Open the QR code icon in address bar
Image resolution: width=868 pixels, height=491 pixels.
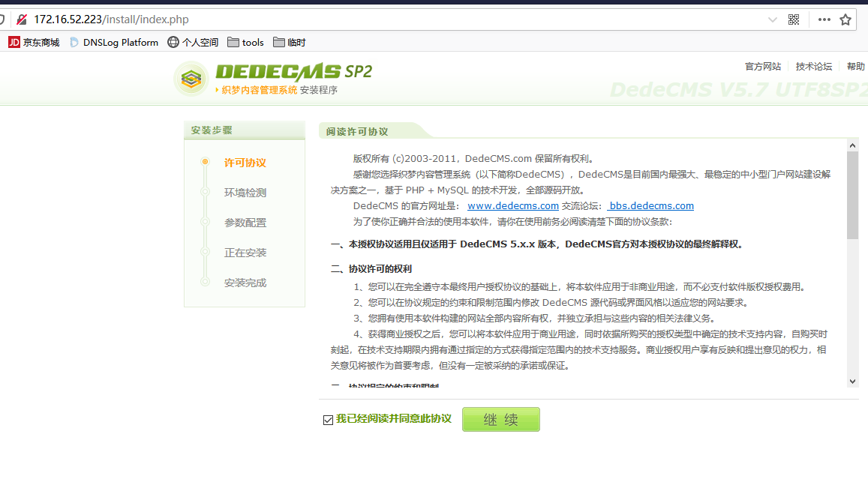tap(794, 19)
